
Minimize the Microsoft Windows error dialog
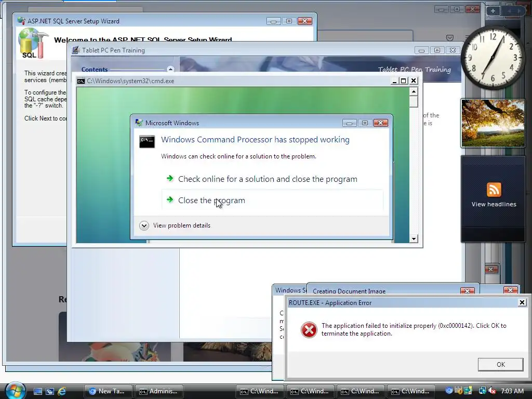coord(349,123)
